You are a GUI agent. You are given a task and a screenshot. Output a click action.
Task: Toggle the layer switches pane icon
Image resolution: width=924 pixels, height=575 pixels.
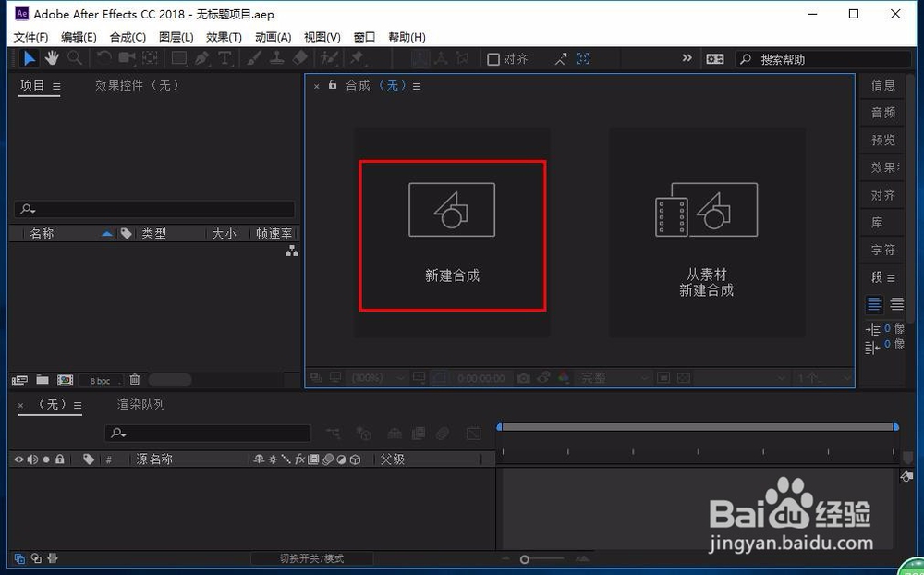coord(19,557)
